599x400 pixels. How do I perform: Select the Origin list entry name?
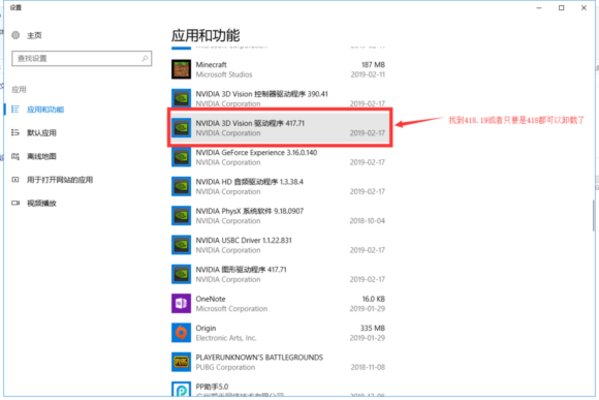click(x=206, y=328)
